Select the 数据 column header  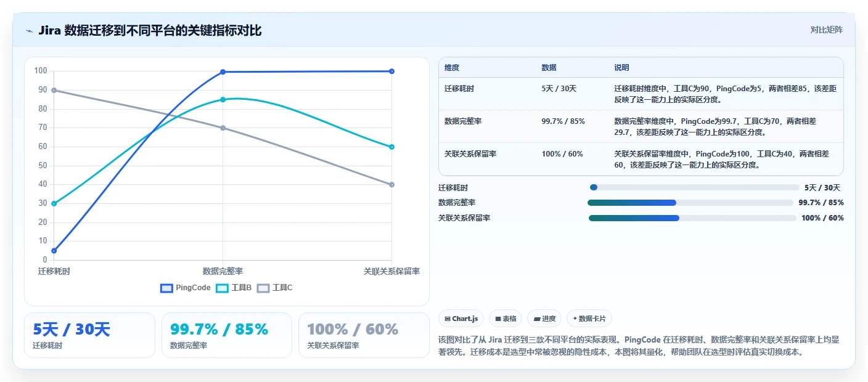[x=549, y=68]
